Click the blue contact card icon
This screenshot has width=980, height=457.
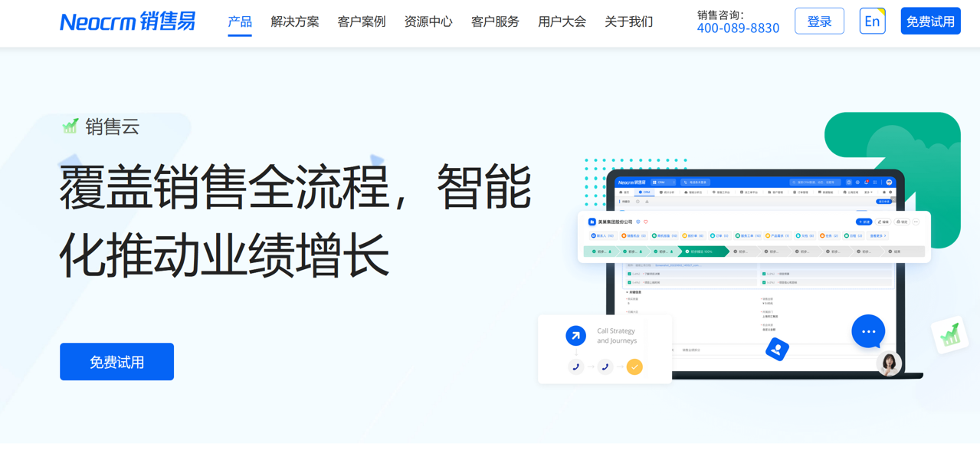777,350
